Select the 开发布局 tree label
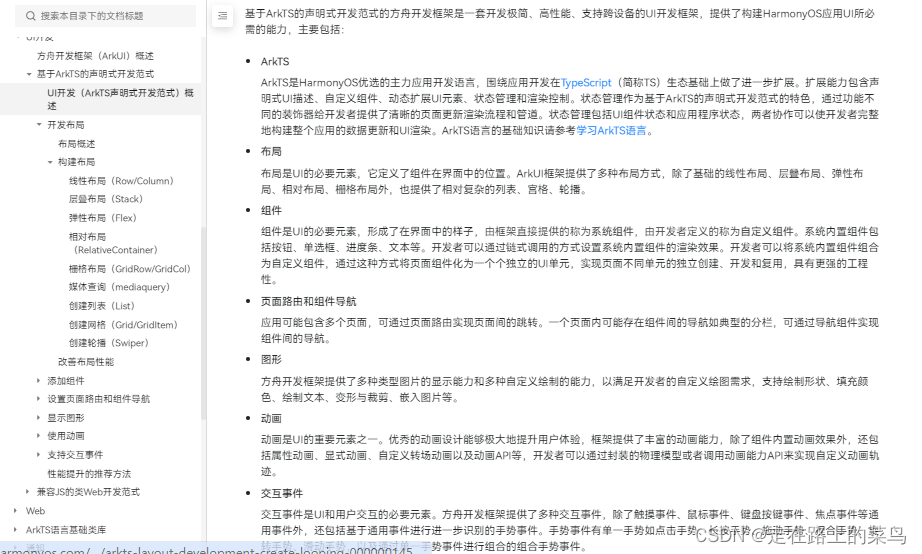The image size is (922, 554). pos(66,125)
